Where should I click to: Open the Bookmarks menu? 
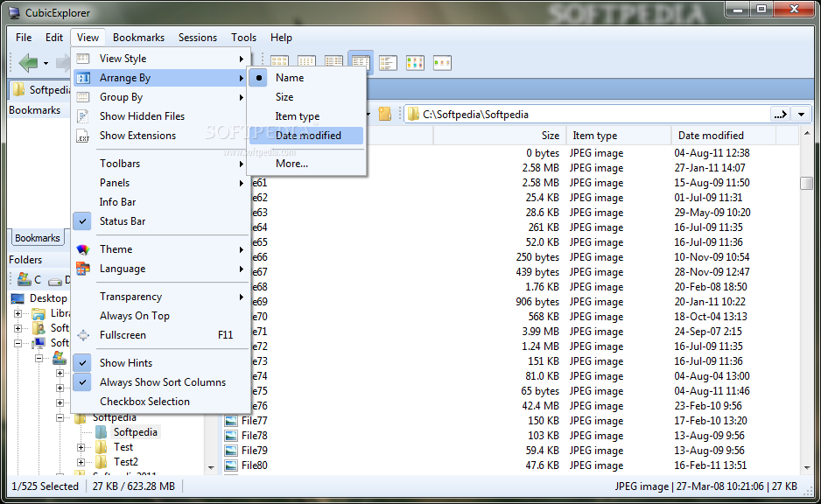click(x=139, y=38)
